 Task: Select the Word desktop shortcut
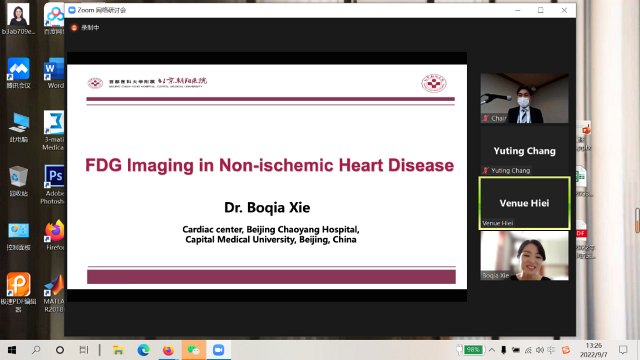pos(54,73)
